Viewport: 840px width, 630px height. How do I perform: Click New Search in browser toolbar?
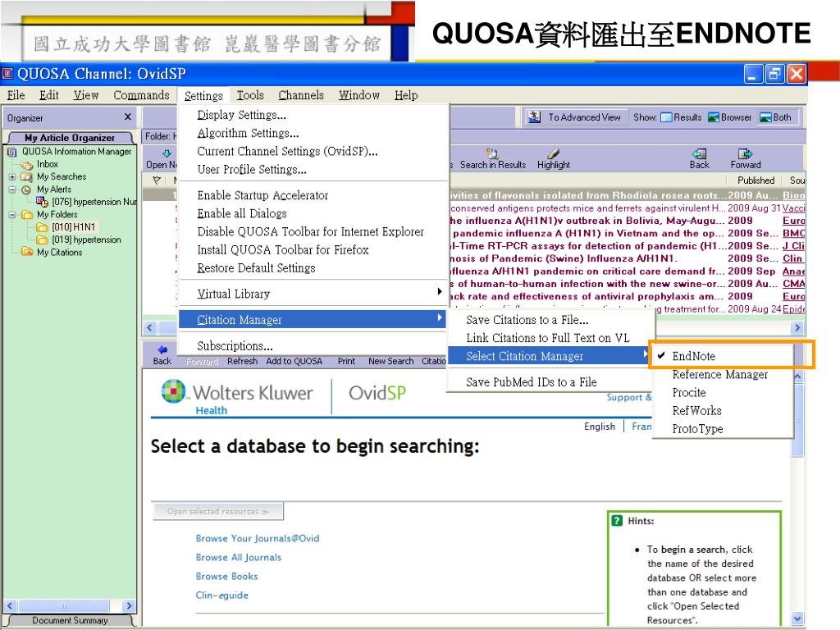(x=391, y=361)
